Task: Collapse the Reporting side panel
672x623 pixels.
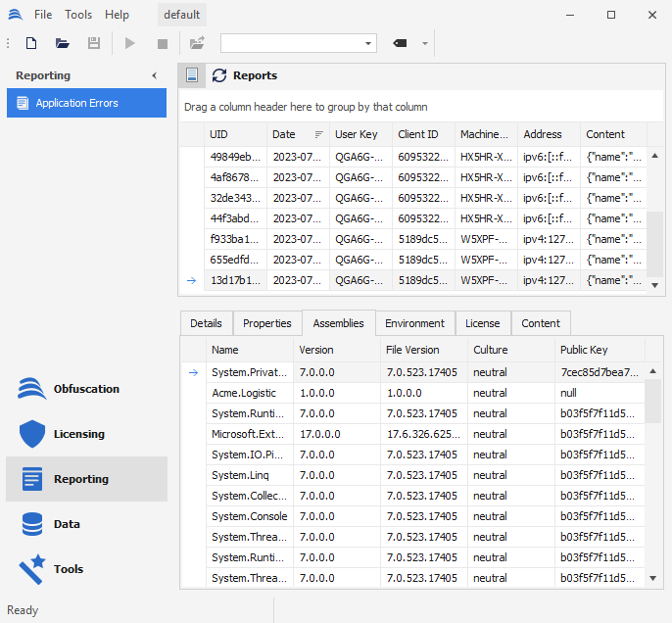Action: (154, 75)
